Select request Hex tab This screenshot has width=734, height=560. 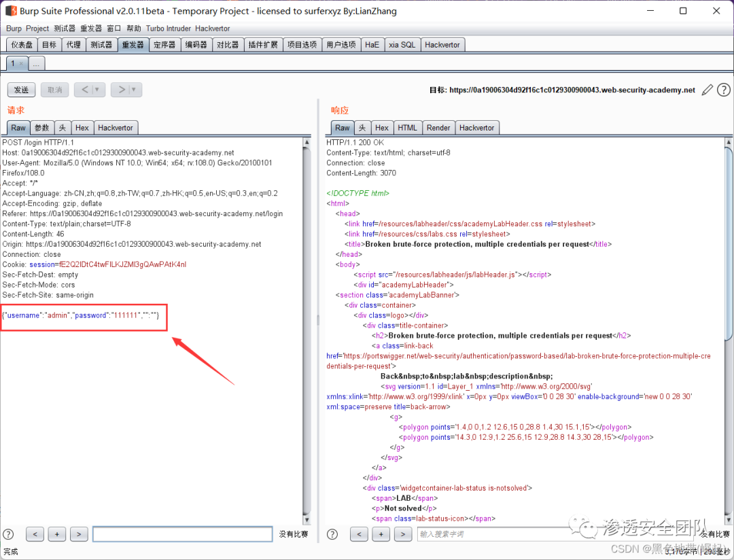point(82,127)
